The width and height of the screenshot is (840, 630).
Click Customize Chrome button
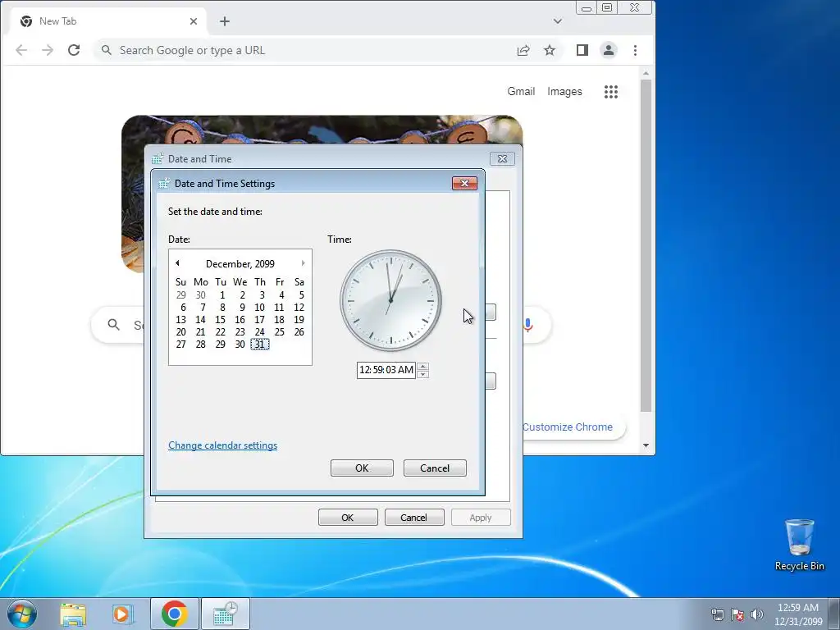568,427
